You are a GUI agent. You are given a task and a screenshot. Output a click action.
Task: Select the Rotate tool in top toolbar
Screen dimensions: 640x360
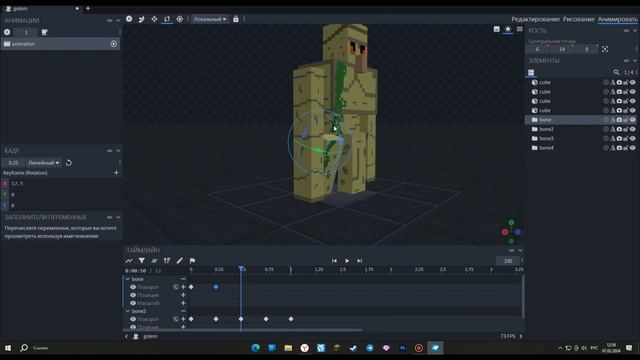coord(167,19)
